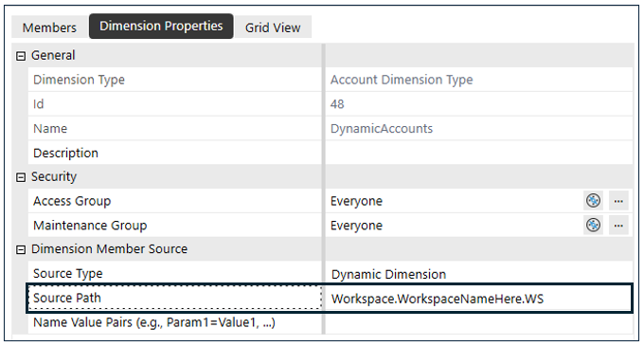Select the Maintenance Group Everyone value
644x346 pixels.
click(x=356, y=226)
